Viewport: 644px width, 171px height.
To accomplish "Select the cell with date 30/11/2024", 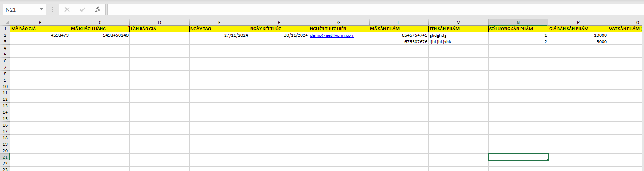I will click(279, 35).
